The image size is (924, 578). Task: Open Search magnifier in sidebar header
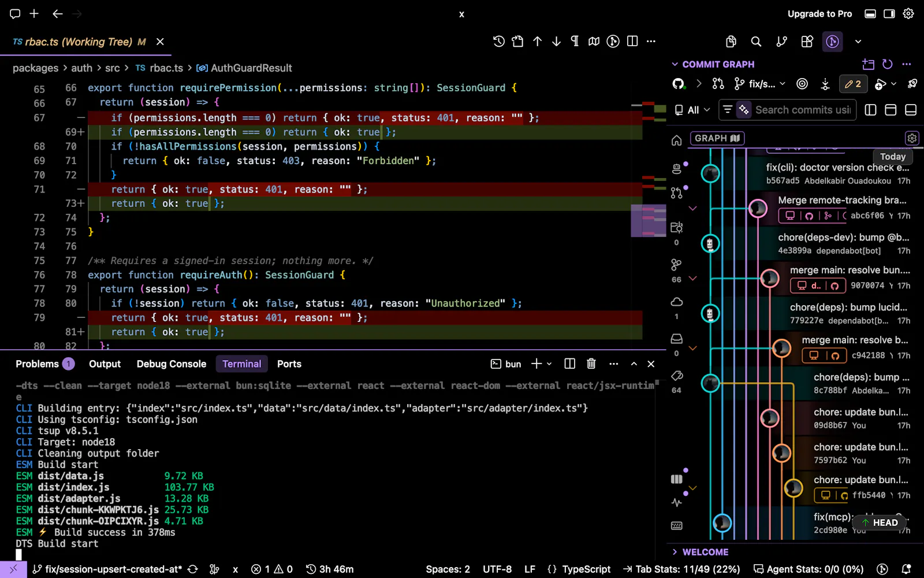click(756, 41)
